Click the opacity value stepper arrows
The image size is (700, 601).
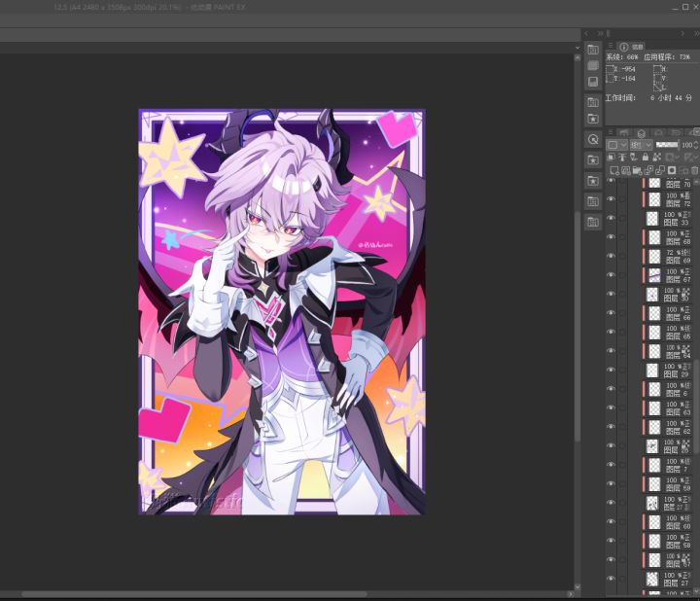pyautogui.click(x=695, y=144)
